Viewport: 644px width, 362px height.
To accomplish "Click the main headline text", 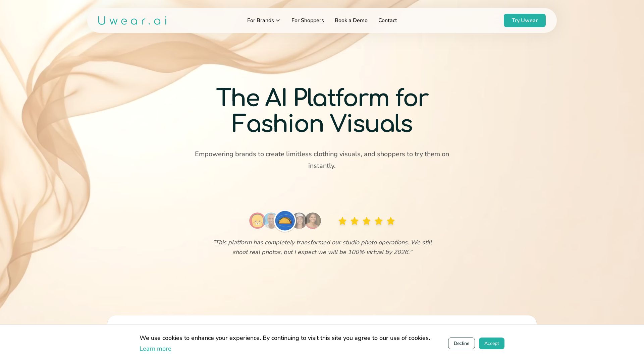I will coord(322,111).
